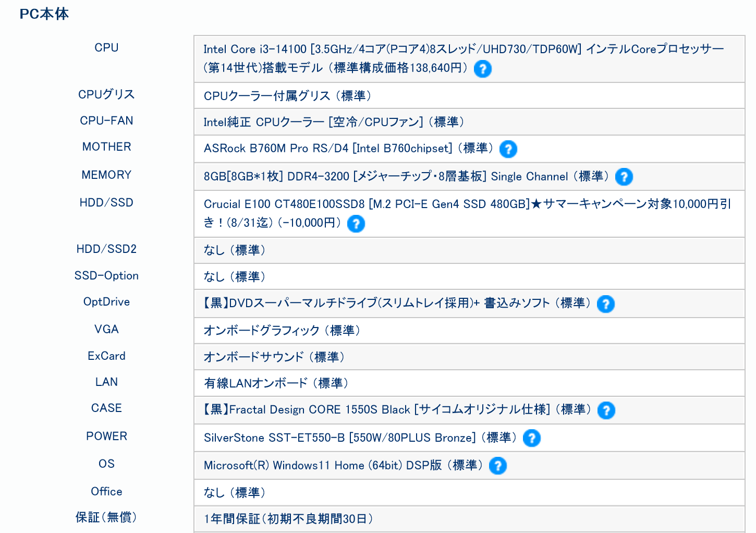The width and height of the screenshot is (756, 533).
Task: Select ASRock B760M Pro RS/D4 text
Action: [348, 149]
